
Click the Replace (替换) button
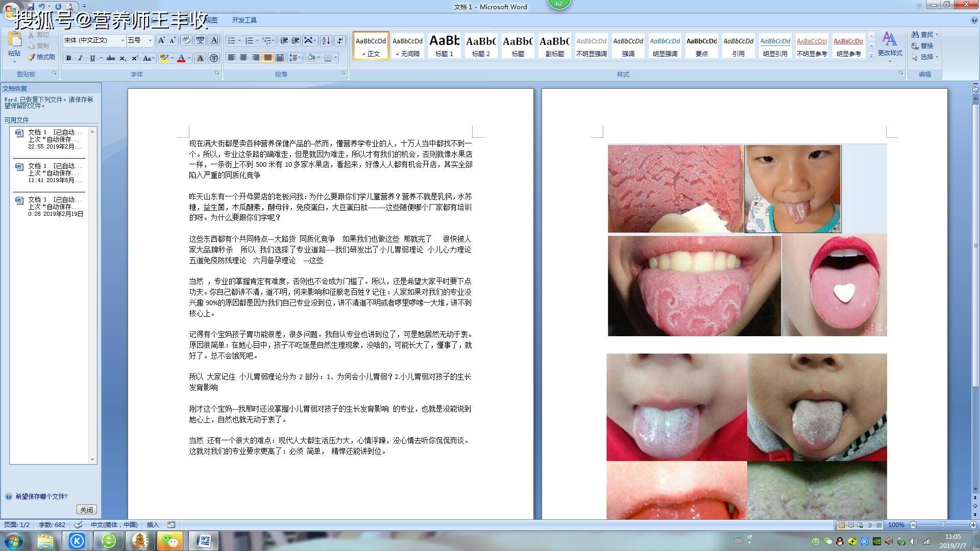[923, 46]
